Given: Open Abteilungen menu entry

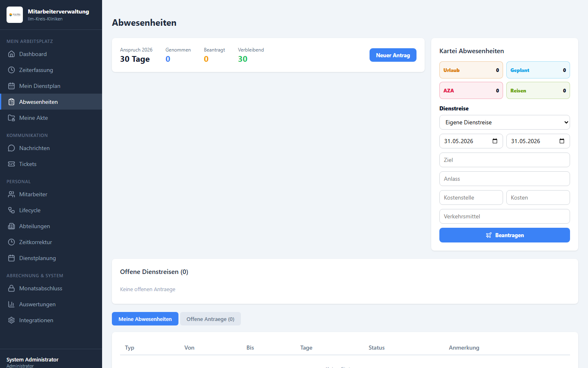Looking at the screenshot, I should coord(51,226).
